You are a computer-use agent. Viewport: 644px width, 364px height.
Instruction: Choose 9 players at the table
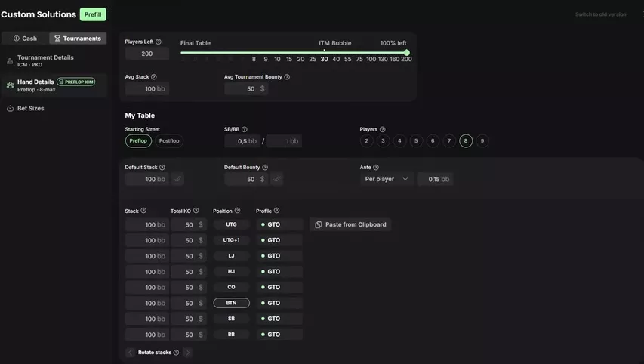[x=482, y=141]
